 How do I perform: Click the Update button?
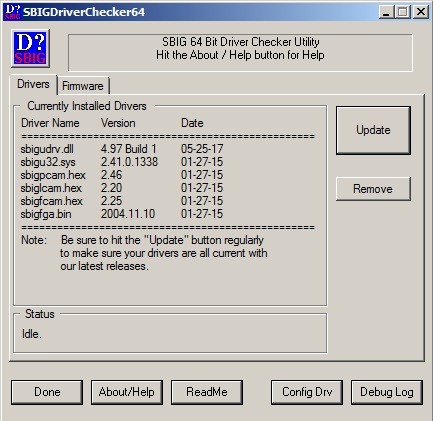click(373, 130)
